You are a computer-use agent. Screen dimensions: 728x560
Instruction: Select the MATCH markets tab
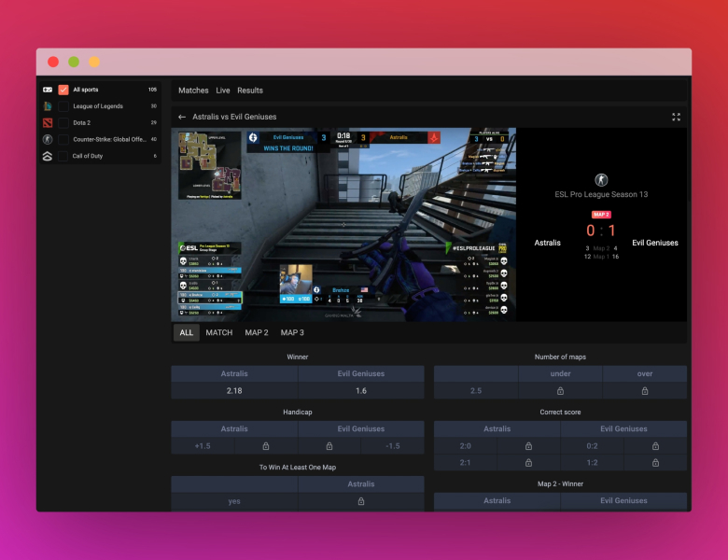click(219, 333)
